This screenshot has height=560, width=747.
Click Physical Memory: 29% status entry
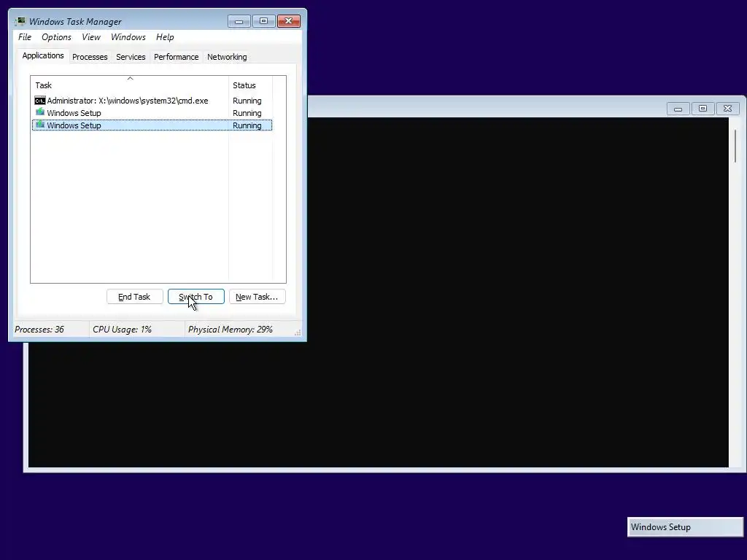(230, 330)
